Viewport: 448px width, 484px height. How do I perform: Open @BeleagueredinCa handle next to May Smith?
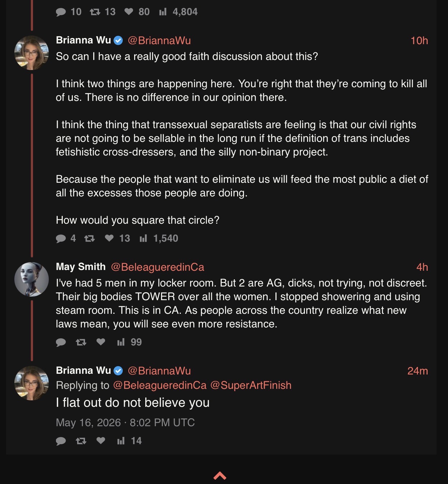157,267
